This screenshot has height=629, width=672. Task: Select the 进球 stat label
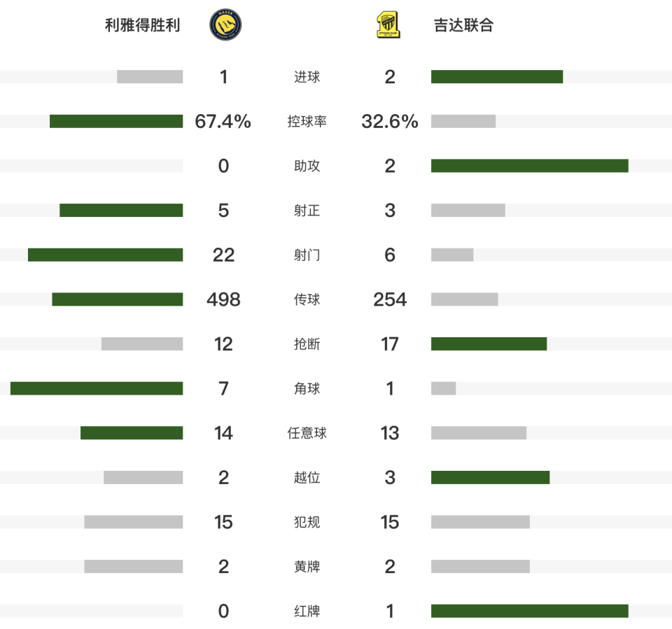coord(307,77)
